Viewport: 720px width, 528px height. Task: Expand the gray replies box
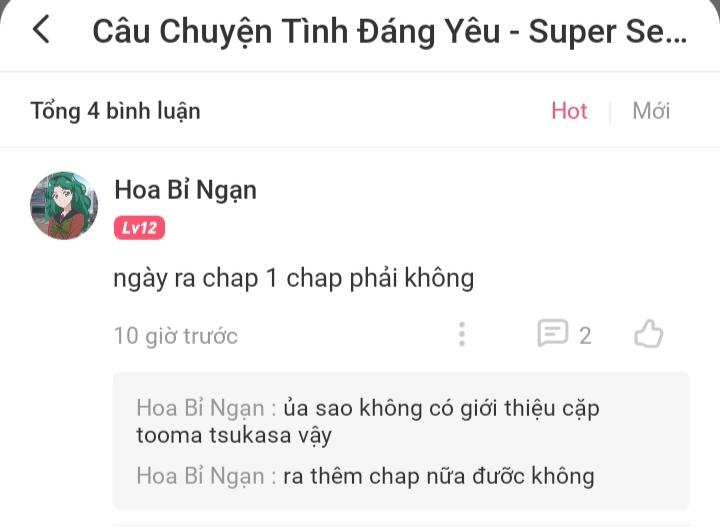(x=401, y=441)
